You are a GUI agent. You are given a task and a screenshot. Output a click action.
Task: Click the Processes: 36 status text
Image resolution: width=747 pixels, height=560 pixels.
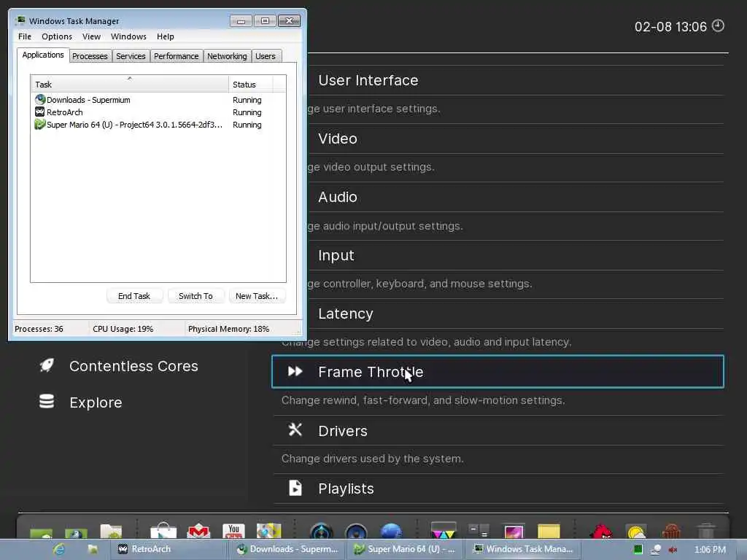tap(39, 329)
